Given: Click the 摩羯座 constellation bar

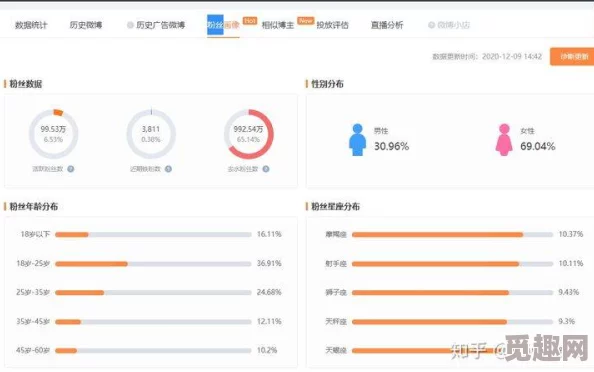Looking at the screenshot, I should pyautogui.click(x=452, y=234).
